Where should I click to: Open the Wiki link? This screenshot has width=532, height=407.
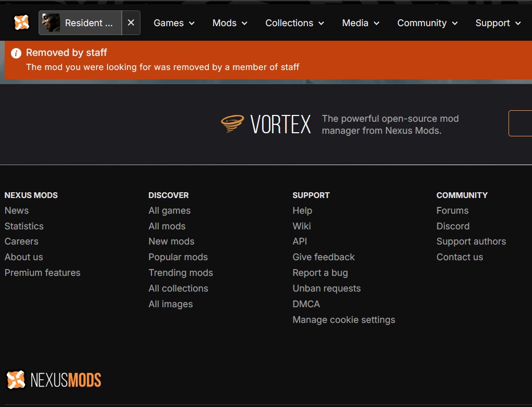(302, 226)
